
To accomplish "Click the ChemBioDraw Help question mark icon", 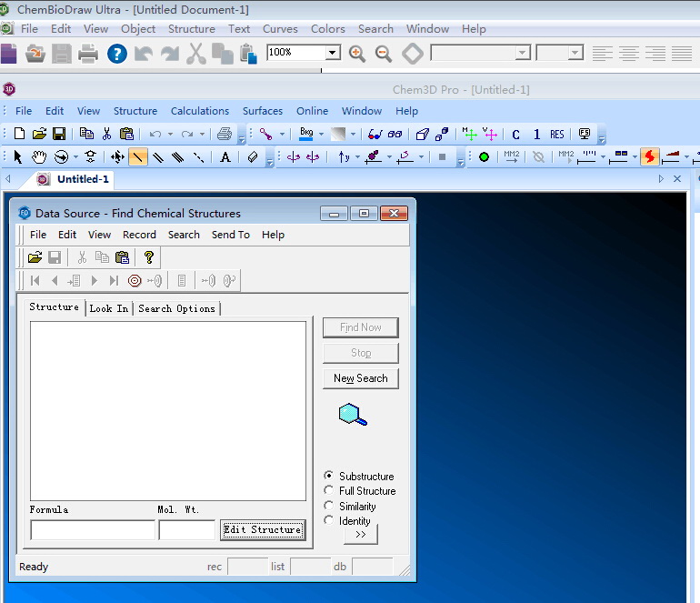I will [117, 54].
